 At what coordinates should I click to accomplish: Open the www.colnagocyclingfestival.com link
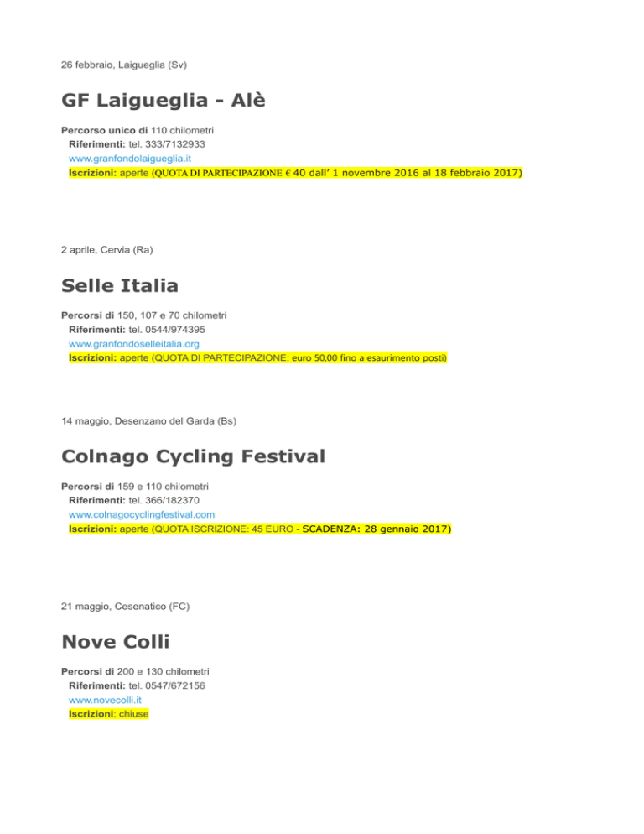(142, 515)
